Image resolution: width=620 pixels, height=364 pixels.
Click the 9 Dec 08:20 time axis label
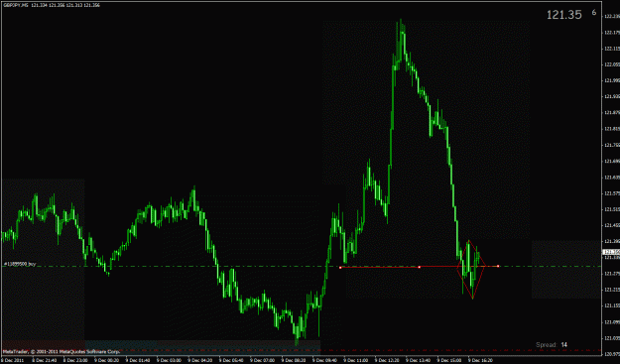[294, 360]
